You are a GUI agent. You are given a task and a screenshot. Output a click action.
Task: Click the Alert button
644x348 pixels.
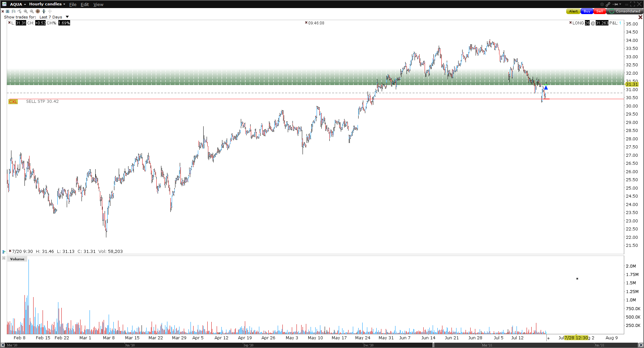[573, 11]
